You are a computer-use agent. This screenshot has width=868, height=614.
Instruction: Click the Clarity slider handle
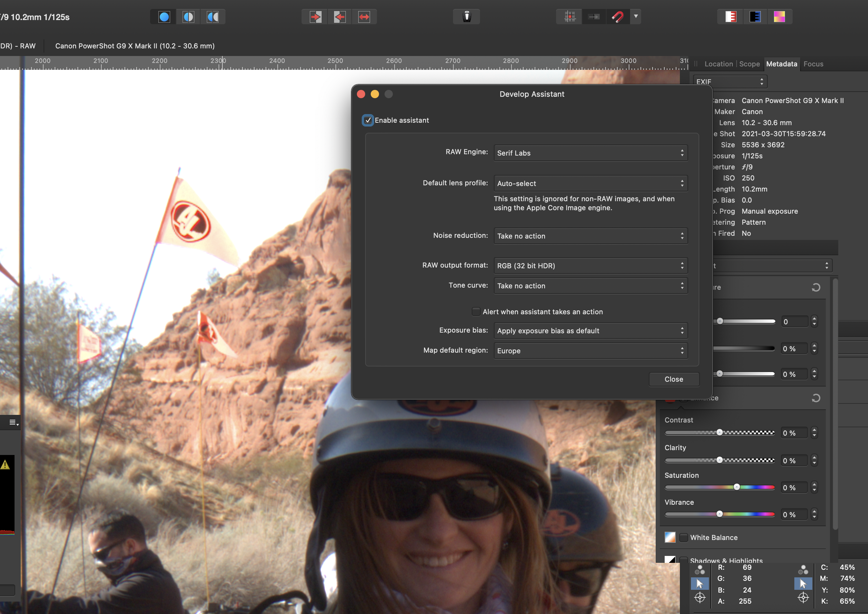[719, 460]
